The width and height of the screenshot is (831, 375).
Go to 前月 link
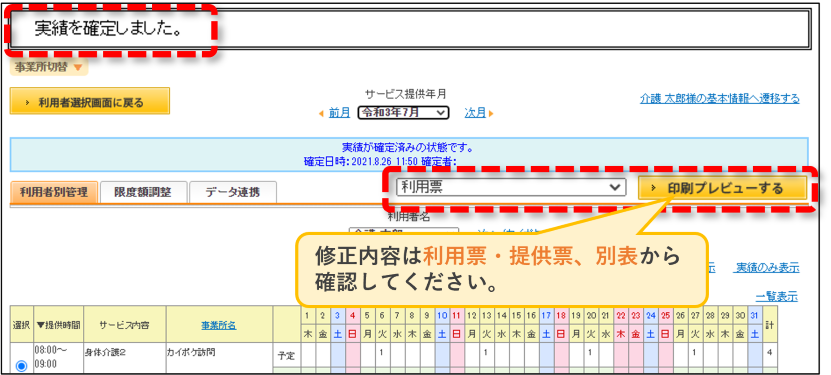pyautogui.click(x=339, y=113)
